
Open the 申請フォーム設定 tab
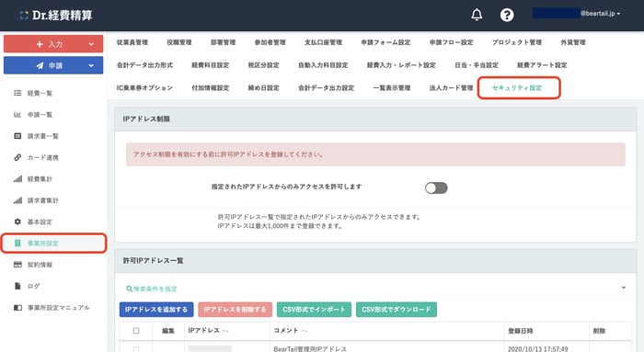pos(385,42)
